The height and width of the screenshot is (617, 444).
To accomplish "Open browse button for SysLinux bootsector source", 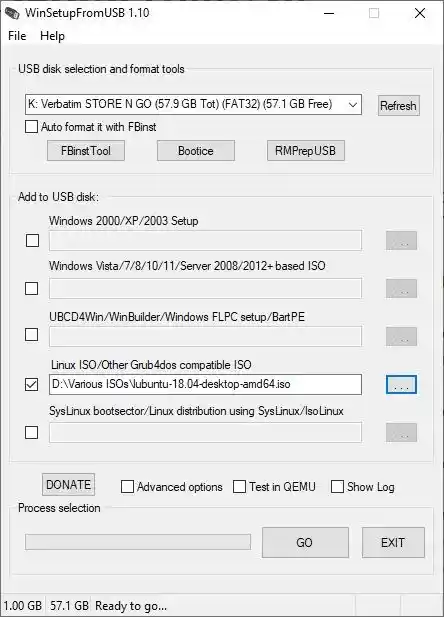I will click(401, 432).
